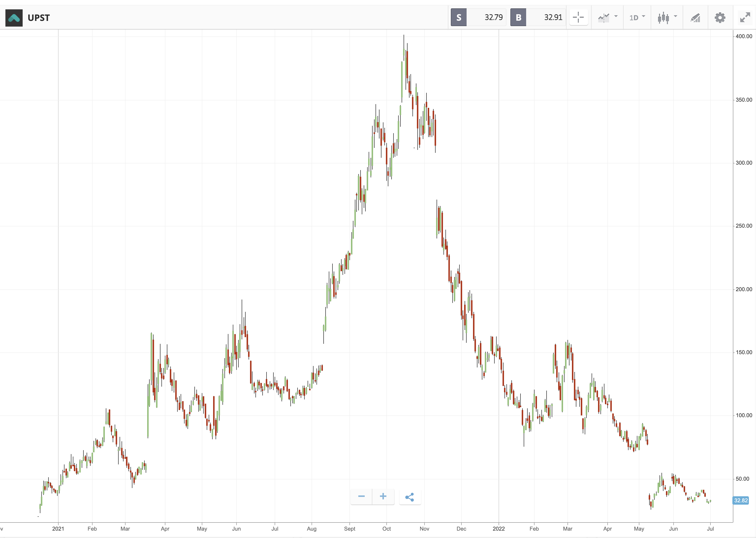Click the October peak candle near 400
This screenshot has width=756, height=538.
404,48
